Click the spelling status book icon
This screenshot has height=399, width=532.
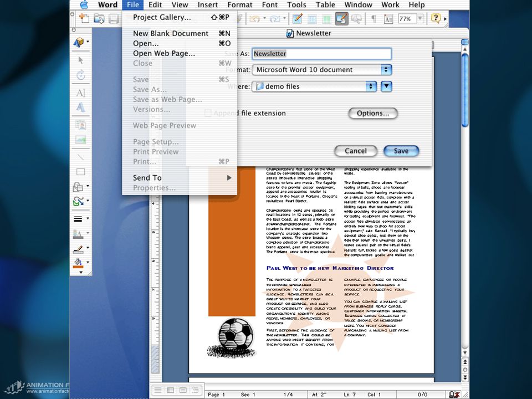(454, 394)
